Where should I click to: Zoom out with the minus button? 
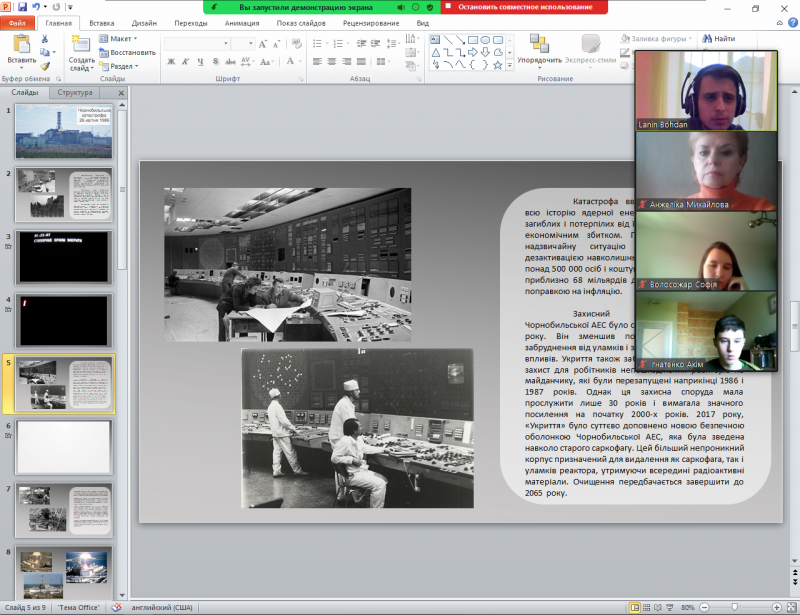point(704,607)
